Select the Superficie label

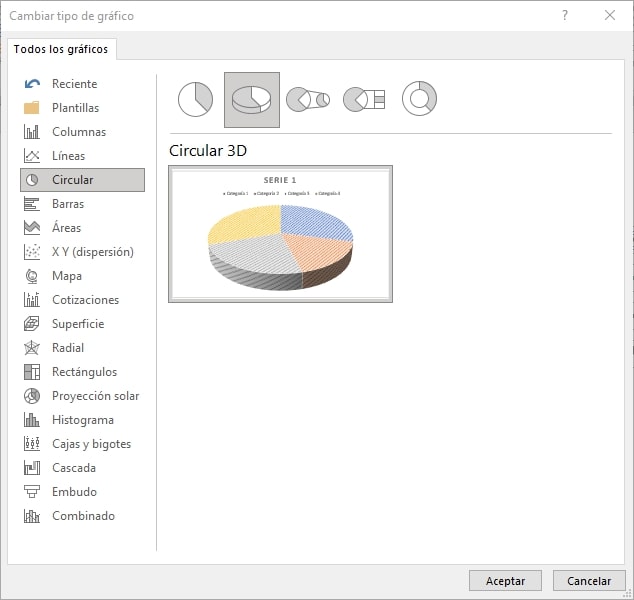coord(78,324)
